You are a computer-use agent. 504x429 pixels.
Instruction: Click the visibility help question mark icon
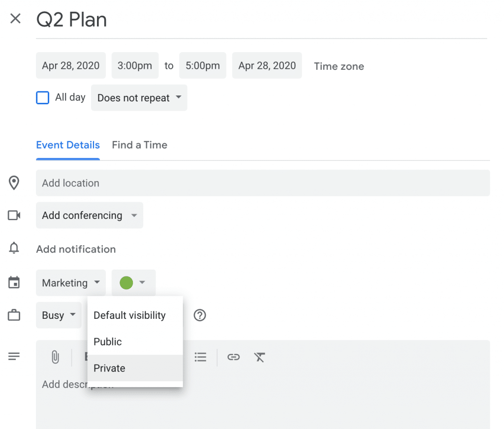point(199,315)
